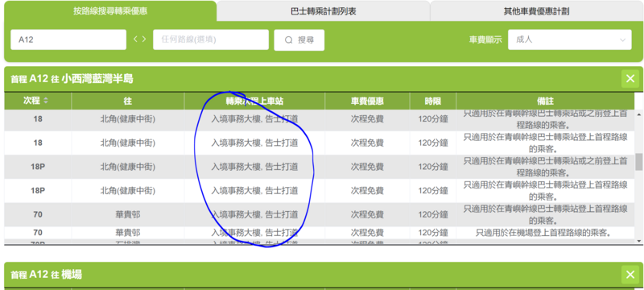Click the table scrollbar down arrow
Screen dimensions: 644x290
pyautogui.click(x=638, y=241)
